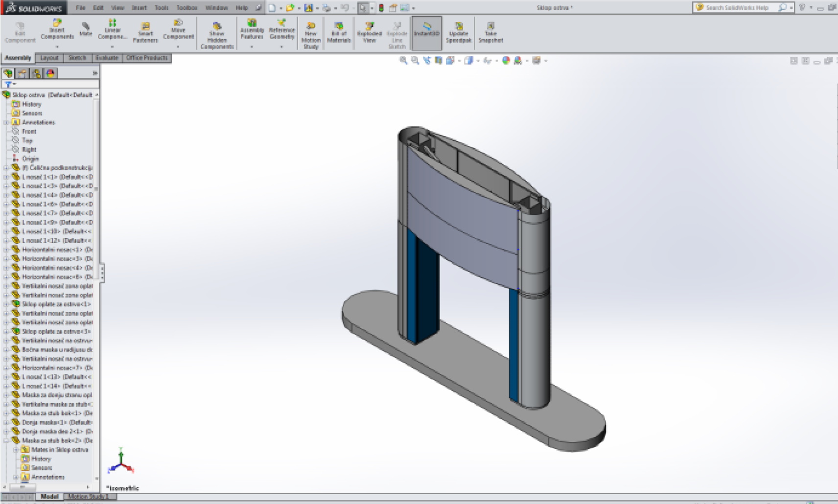
Task: Expand Mates in Sklop ostrva node
Action: pos(16,450)
